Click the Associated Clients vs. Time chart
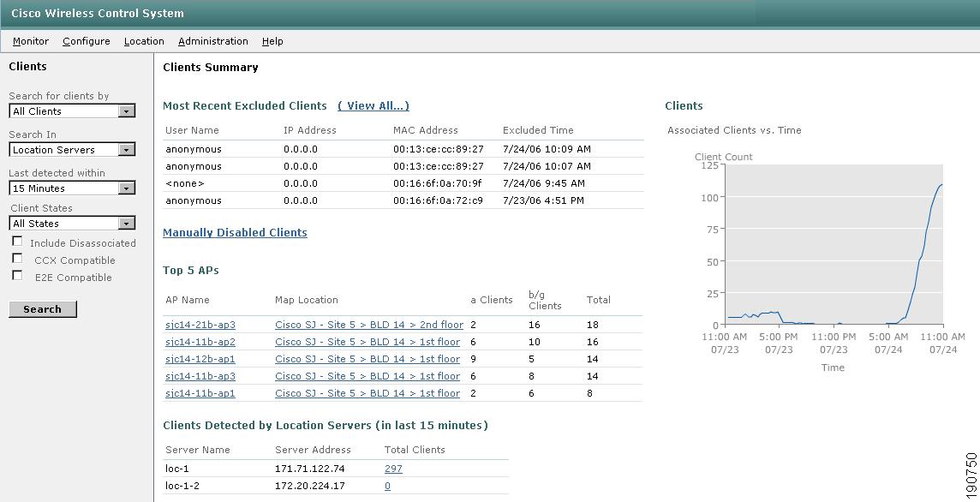The width and height of the screenshot is (980, 502). coord(834,244)
